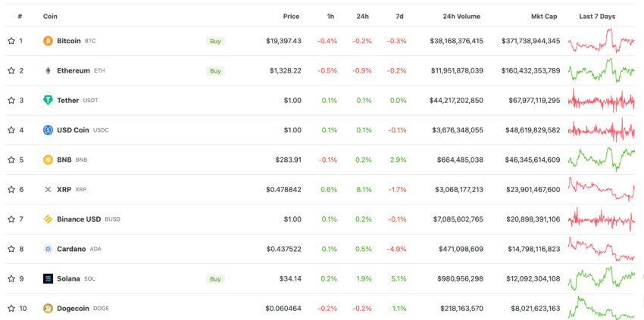The image size is (644, 320).
Task: Sort by the 1h change header
Action: 330,17
